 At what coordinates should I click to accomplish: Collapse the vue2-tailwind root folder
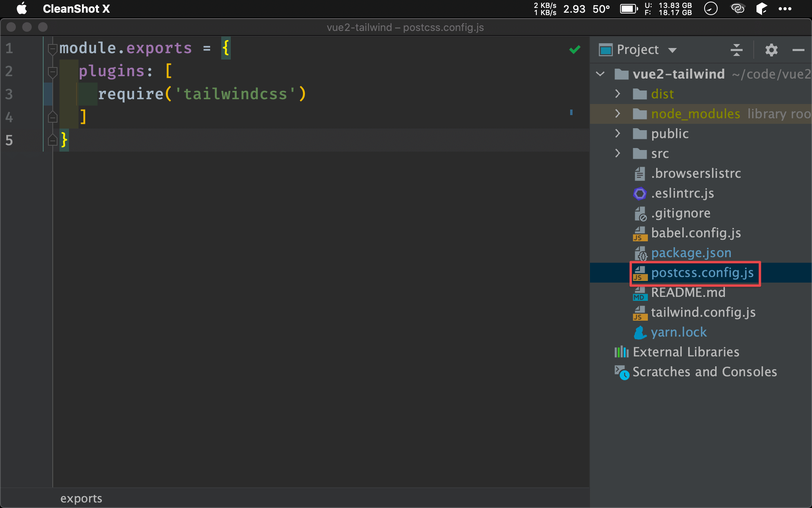click(x=600, y=74)
